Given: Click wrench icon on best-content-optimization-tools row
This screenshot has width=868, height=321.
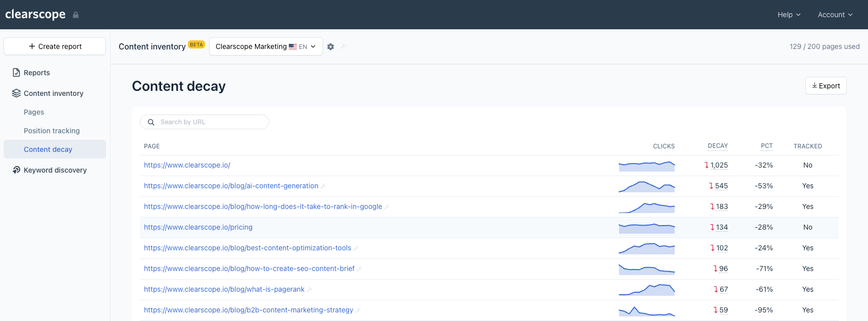Looking at the screenshot, I should [x=356, y=248].
